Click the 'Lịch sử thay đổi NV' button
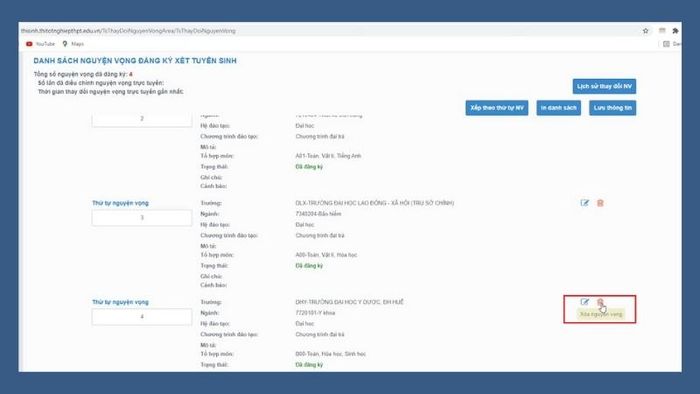The width and height of the screenshot is (700, 394). click(604, 86)
